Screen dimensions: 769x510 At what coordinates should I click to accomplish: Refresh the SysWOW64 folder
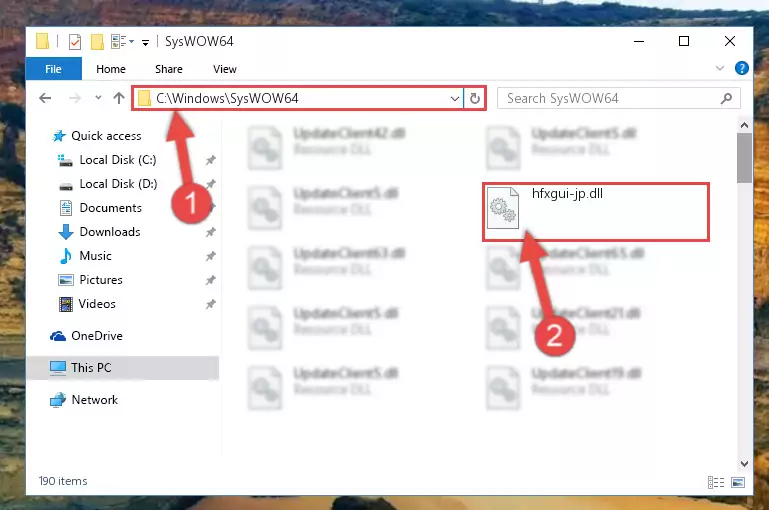[x=474, y=99]
